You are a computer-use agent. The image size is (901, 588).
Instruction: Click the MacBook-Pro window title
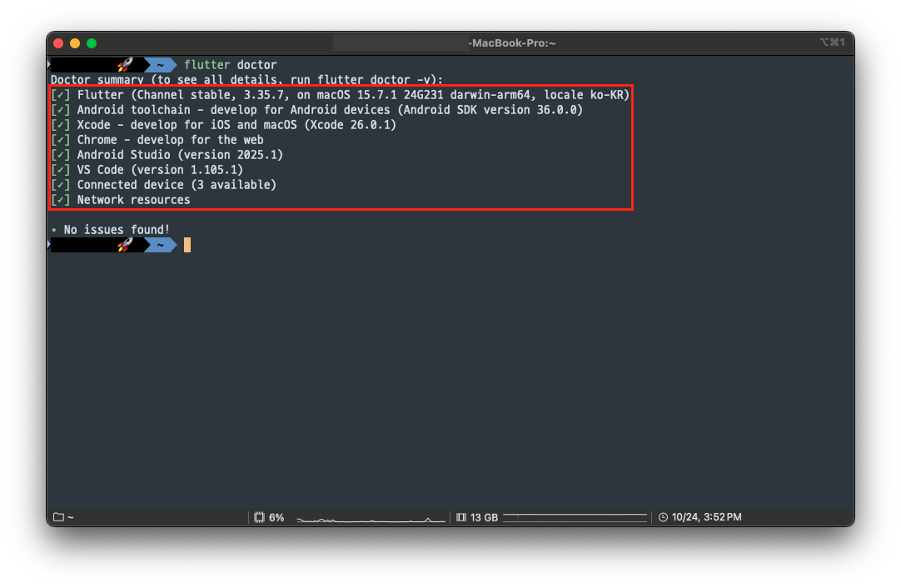(x=513, y=43)
